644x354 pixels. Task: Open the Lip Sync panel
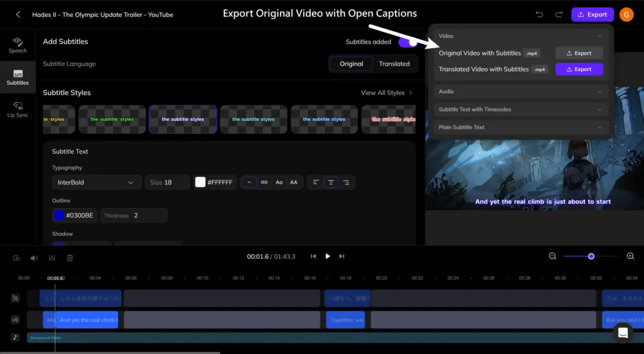pyautogui.click(x=18, y=109)
